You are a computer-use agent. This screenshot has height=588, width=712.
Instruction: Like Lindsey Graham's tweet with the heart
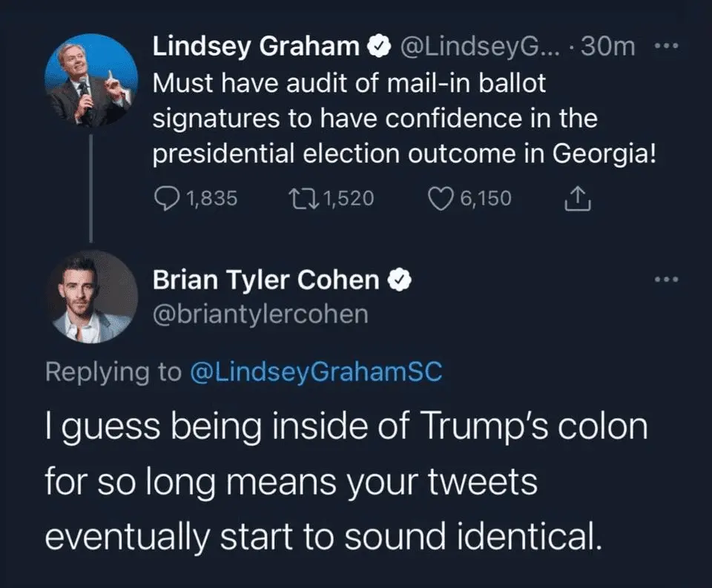(x=444, y=198)
